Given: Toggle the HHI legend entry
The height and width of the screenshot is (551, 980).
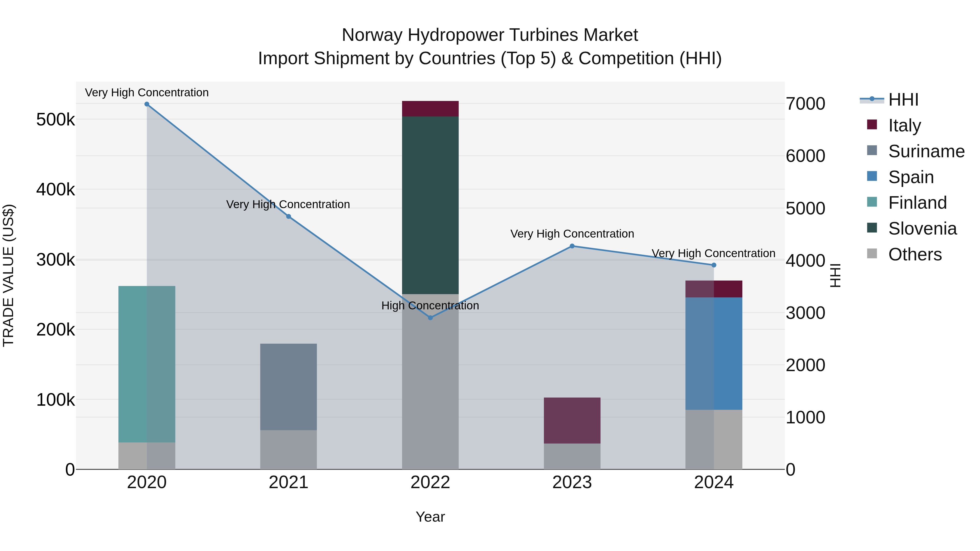Looking at the screenshot, I should click(x=889, y=100).
